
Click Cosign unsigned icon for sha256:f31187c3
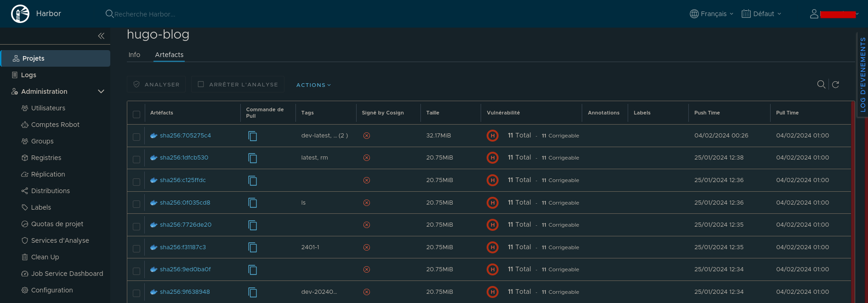click(x=367, y=247)
